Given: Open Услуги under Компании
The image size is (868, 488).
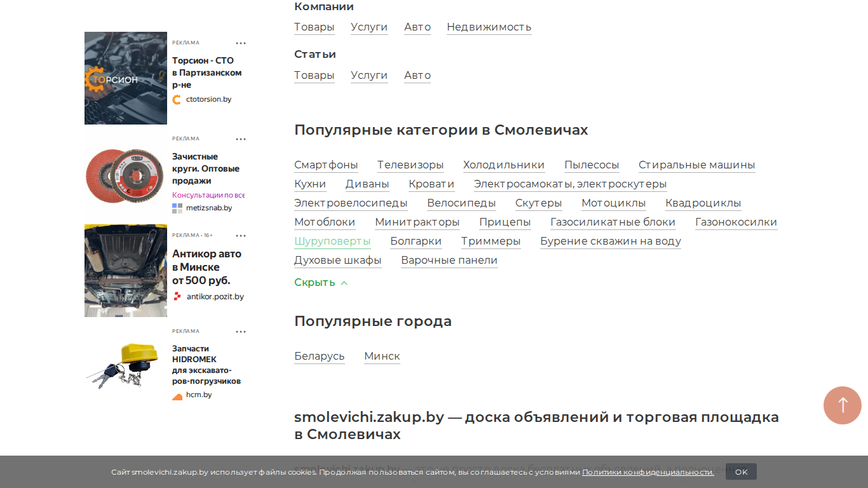Looking at the screenshot, I should (x=369, y=27).
